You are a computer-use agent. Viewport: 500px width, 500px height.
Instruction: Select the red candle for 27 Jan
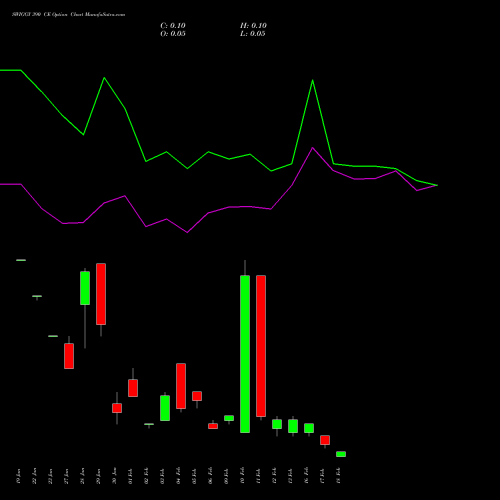point(69,356)
